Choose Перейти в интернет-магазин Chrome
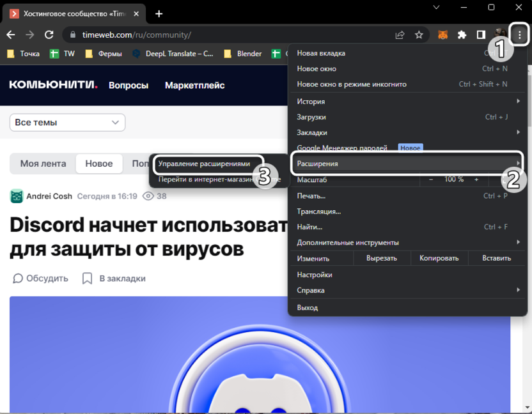 219,180
